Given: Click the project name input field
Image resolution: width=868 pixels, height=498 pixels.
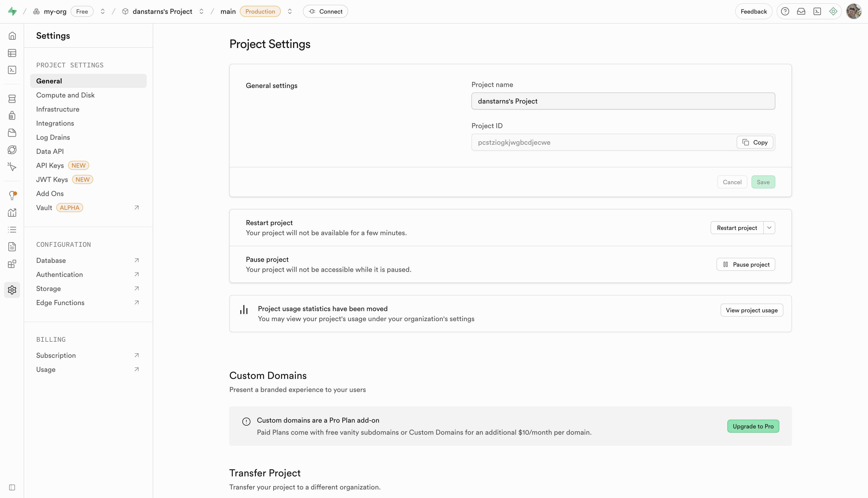Looking at the screenshot, I should 623,101.
